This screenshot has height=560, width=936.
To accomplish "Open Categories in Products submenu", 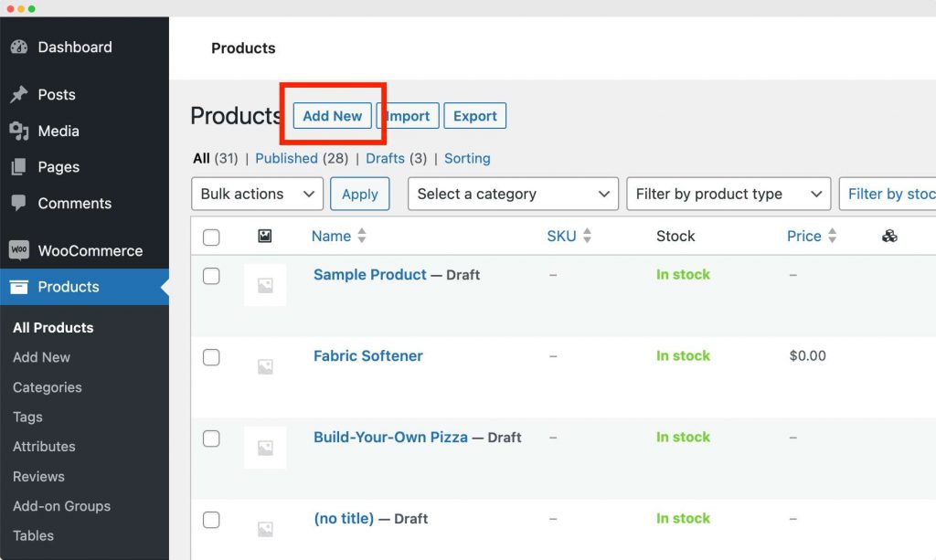I will click(x=48, y=387).
